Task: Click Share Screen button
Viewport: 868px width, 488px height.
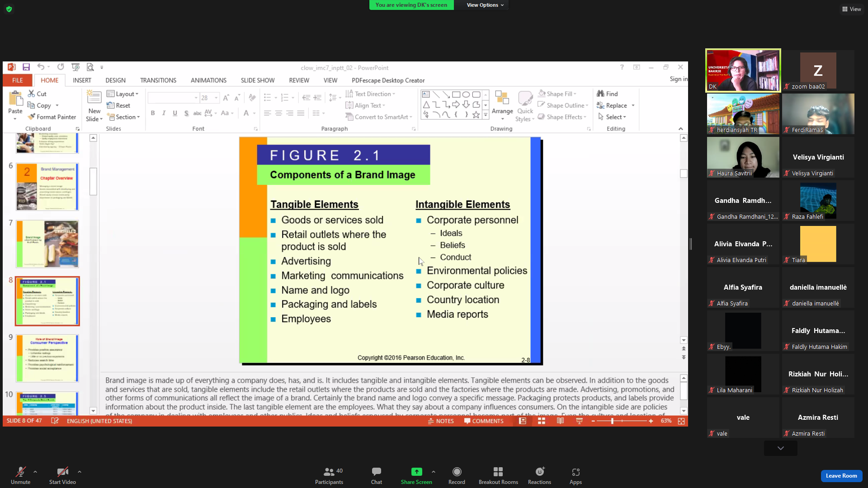Action: [416, 476]
